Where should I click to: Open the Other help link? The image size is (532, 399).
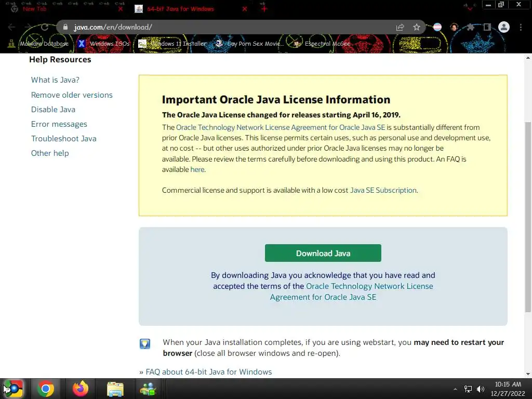click(x=50, y=153)
